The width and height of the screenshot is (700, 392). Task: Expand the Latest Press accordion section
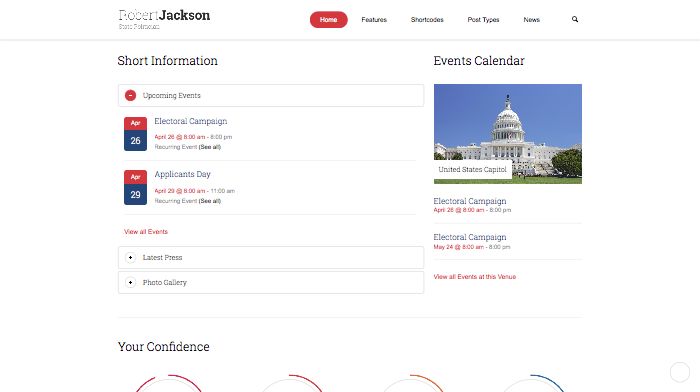coord(271,258)
